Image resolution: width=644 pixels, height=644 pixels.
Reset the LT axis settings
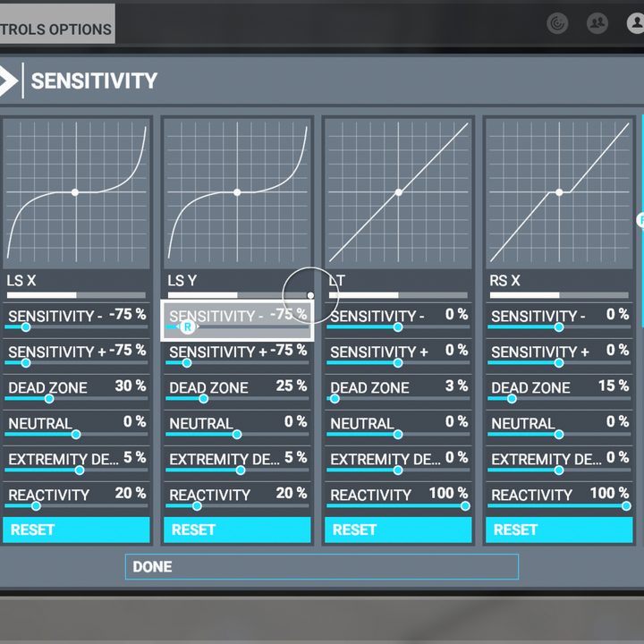click(x=398, y=530)
